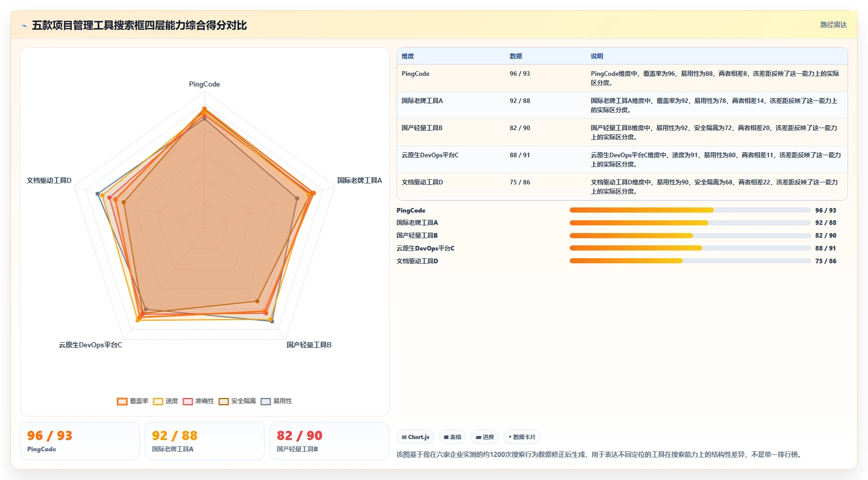Click the 路径雷达 label in the header
Screen dimensions: 868x480
833,25
